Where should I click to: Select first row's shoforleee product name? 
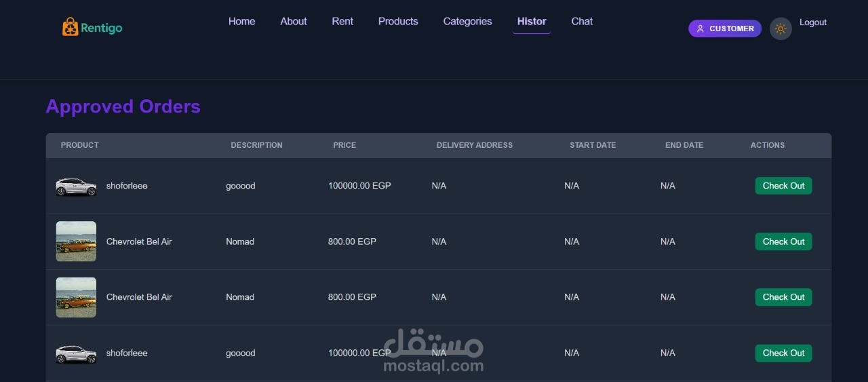pos(127,186)
